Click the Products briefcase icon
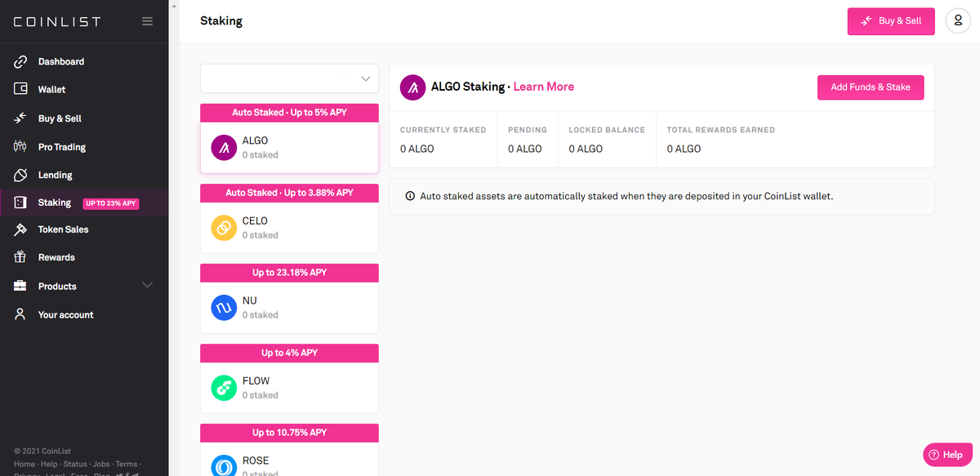Image resolution: width=980 pixels, height=476 pixels. [x=20, y=286]
